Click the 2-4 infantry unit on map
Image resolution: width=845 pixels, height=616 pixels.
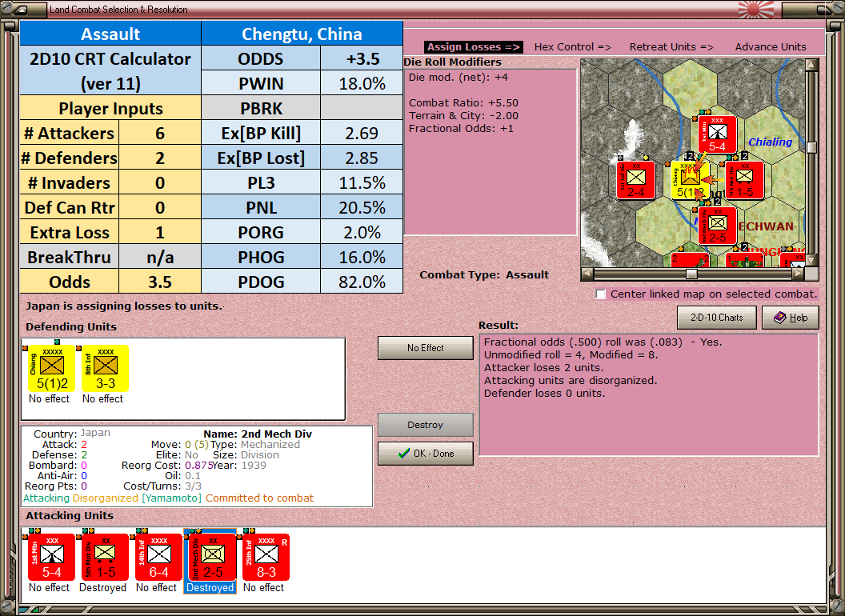click(636, 180)
